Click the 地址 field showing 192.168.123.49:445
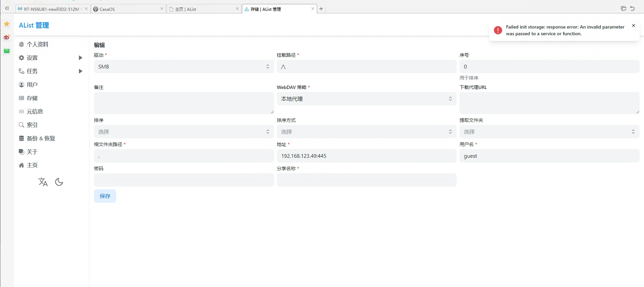Viewport: 644px width, 287px height. click(x=366, y=156)
